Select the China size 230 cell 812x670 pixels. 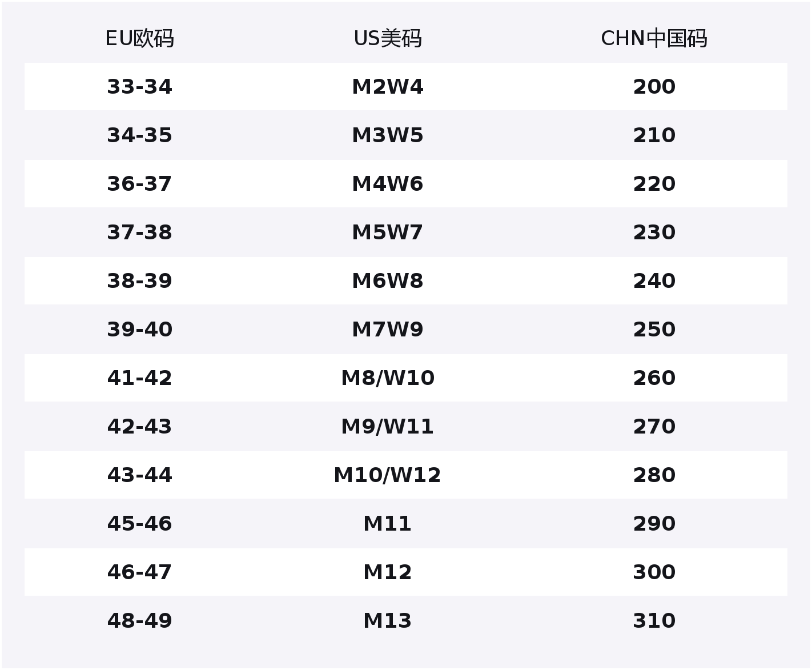coord(654,232)
